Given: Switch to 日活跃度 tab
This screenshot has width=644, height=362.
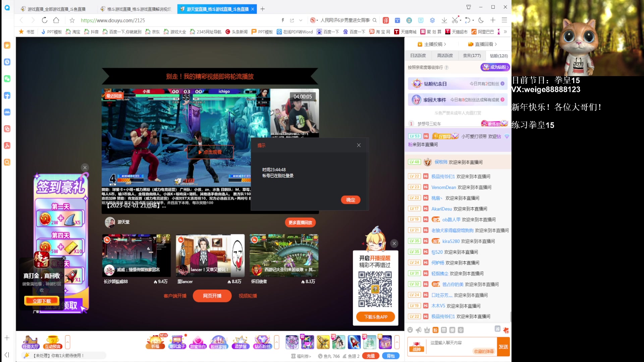Looking at the screenshot, I should click(418, 56).
